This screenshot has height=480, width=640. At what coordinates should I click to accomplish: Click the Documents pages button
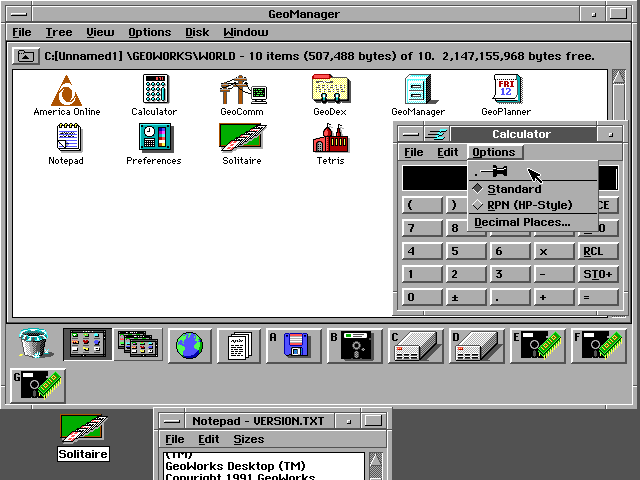239,346
